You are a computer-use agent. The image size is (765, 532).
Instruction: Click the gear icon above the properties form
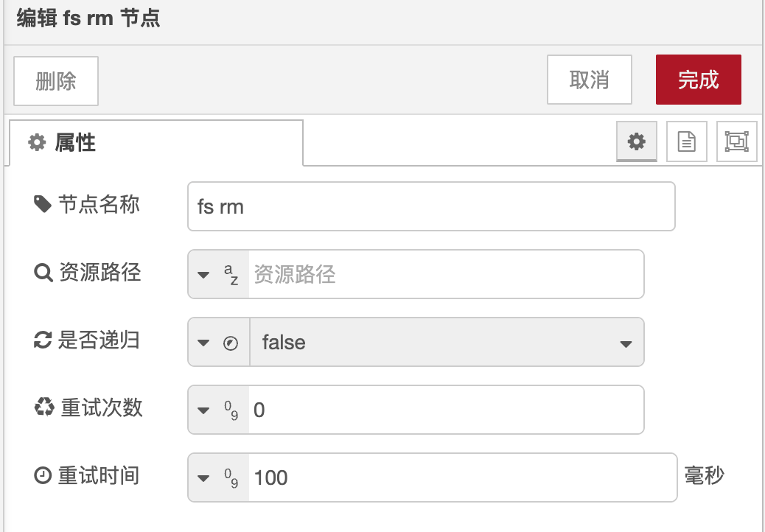(636, 141)
